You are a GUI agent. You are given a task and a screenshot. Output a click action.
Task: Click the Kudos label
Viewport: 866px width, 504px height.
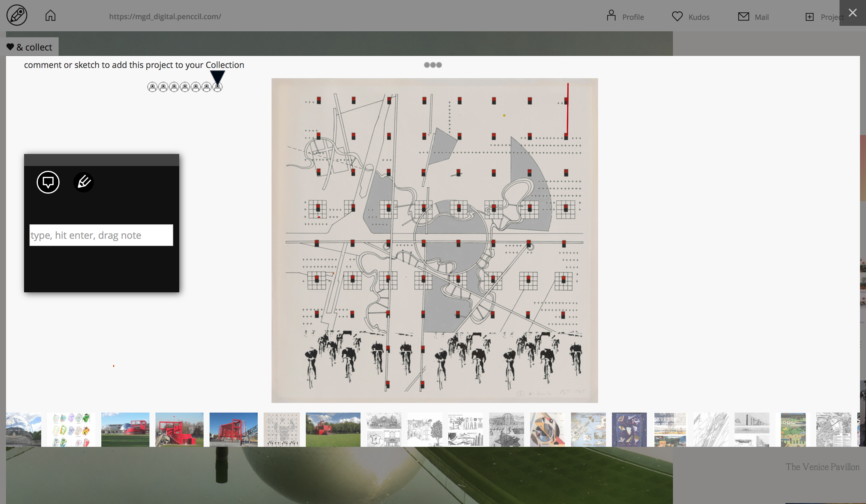(x=699, y=17)
